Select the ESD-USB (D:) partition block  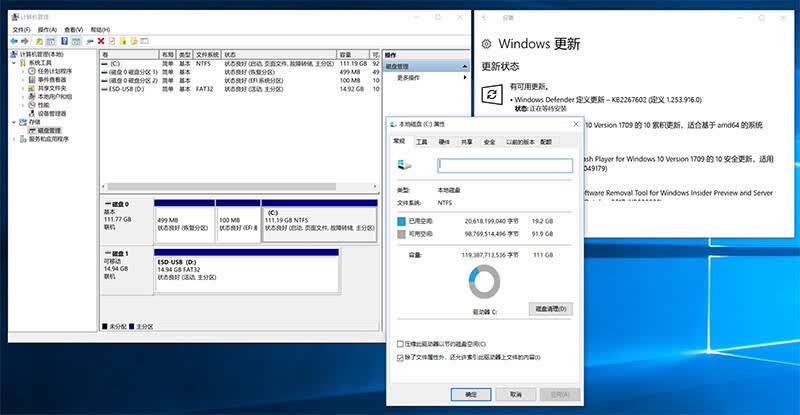click(246, 271)
